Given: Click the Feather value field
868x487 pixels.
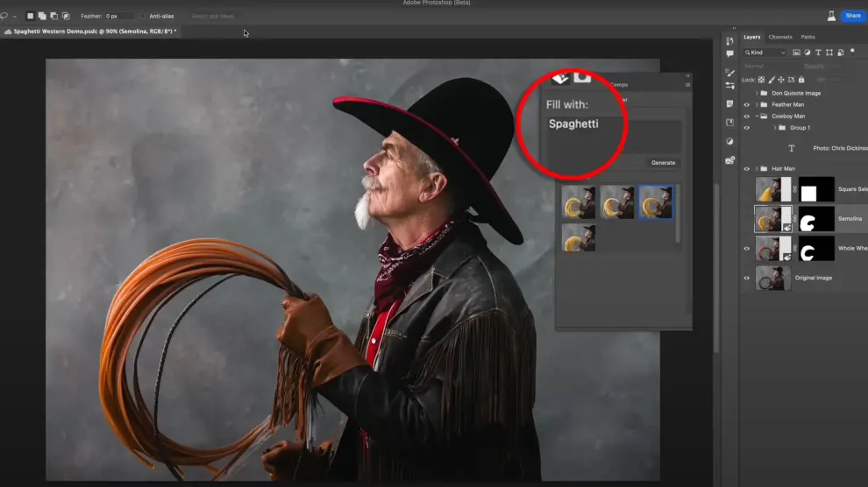Looking at the screenshot, I should (117, 16).
